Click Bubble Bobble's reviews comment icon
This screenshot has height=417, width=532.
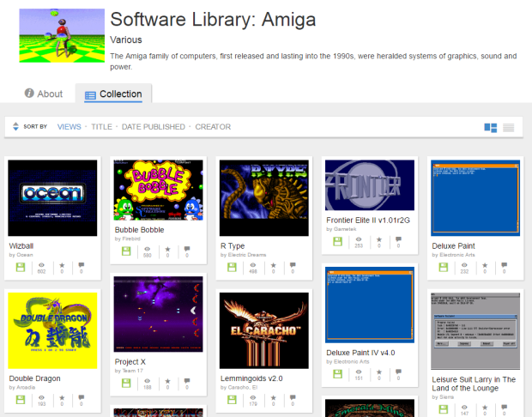click(x=187, y=249)
